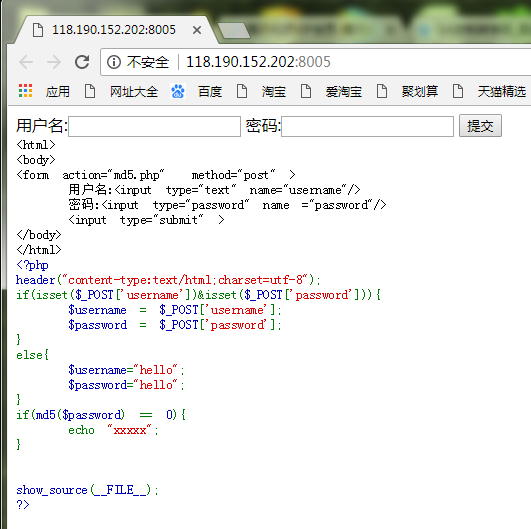
Task: Click the $username = $_POST line
Action: 174,310
